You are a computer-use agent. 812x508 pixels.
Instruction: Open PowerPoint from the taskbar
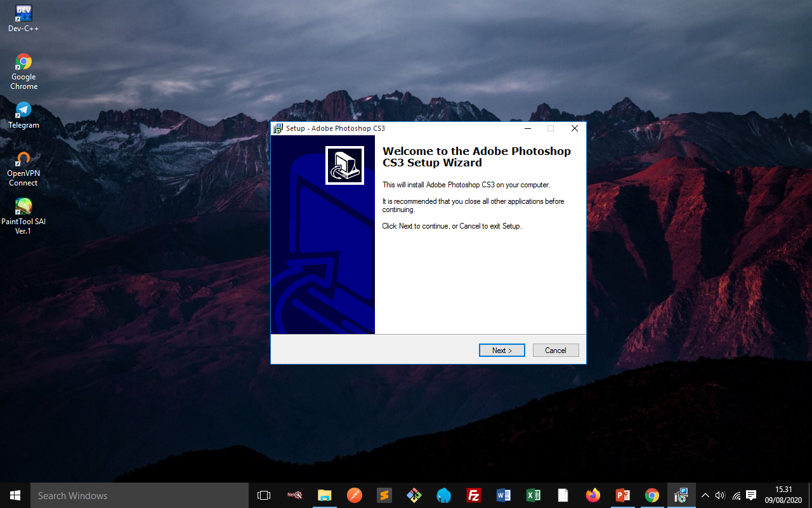click(x=622, y=495)
